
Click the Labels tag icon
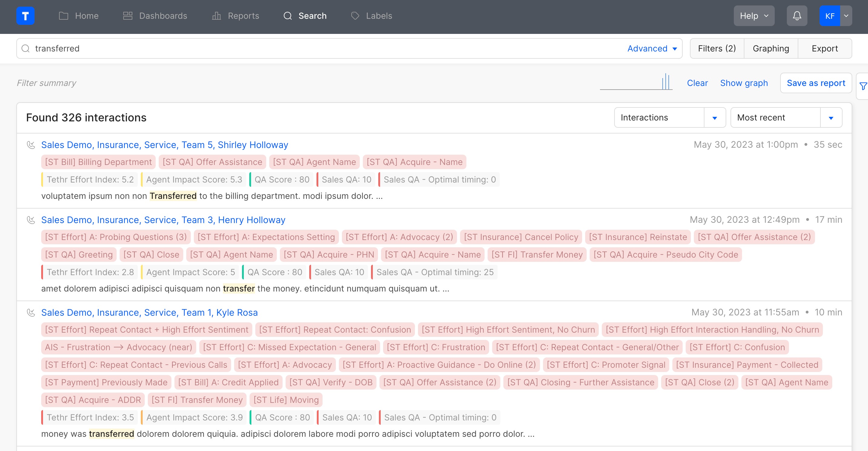(x=355, y=15)
